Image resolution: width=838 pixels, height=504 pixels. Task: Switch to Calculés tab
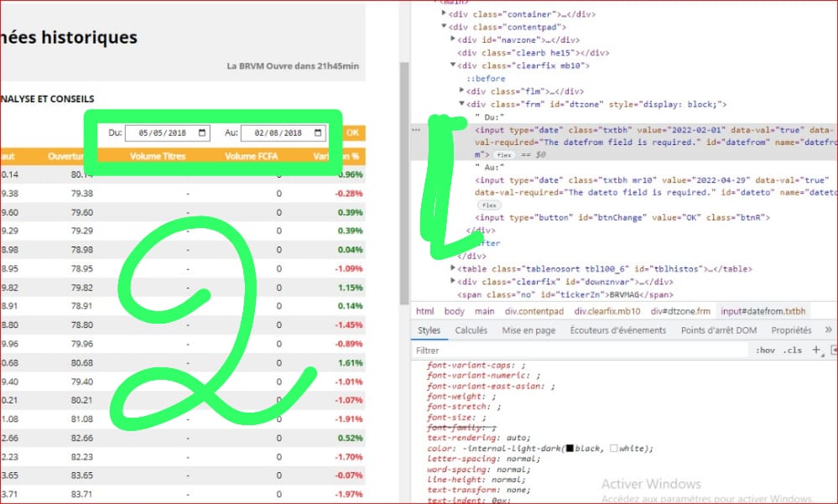pyautogui.click(x=471, y=330)
